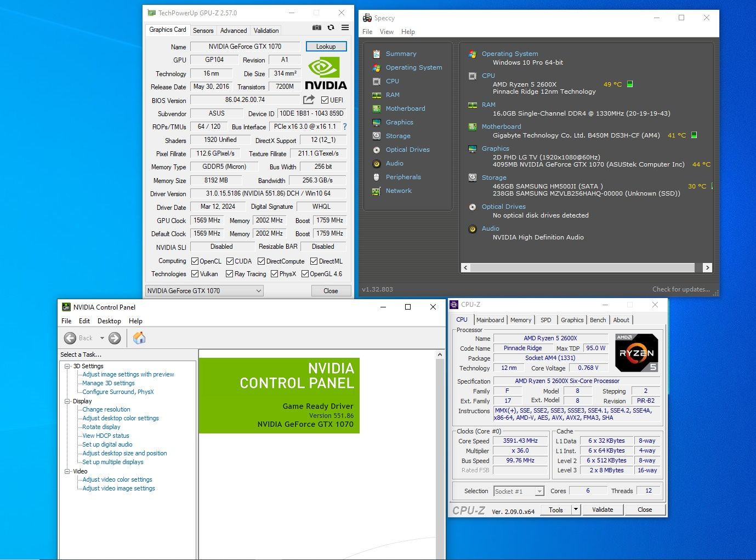The width and height of the screenshot is (756, 560).
Task: Click the NVIDIA panel scrollbar up arrow
Action: pos(440,355)
